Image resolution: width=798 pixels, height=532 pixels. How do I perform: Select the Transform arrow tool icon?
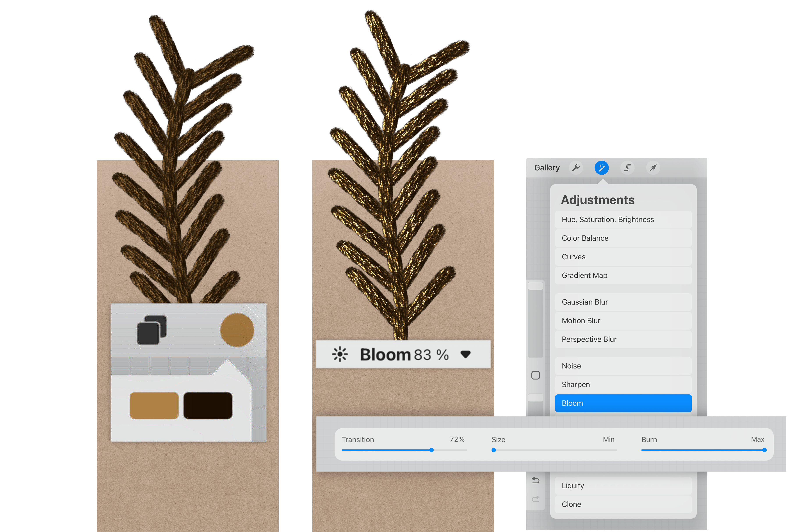(653, 168)
